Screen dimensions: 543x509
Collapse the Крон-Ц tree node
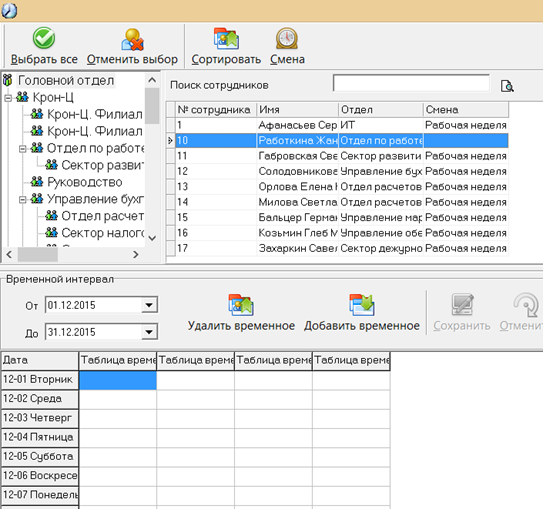coord(8,98)
